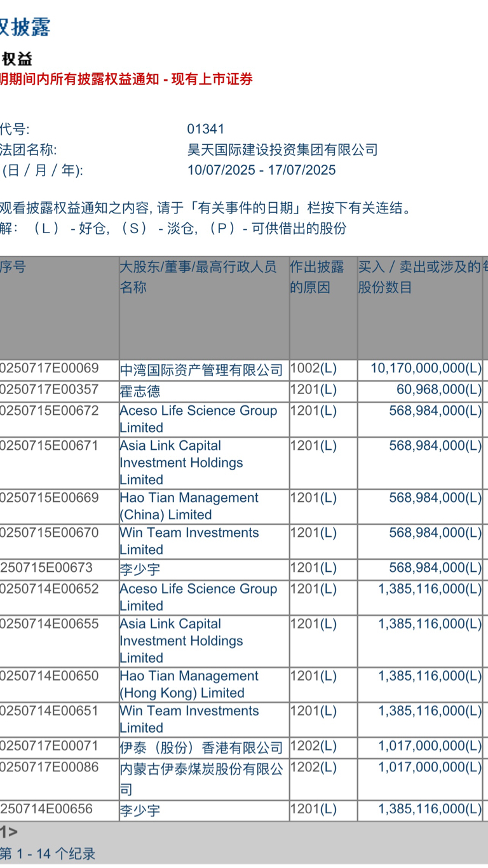
Task: Open the 内蒙古伊泰煤炭股份有限公司 link
Action: point(201,779)
